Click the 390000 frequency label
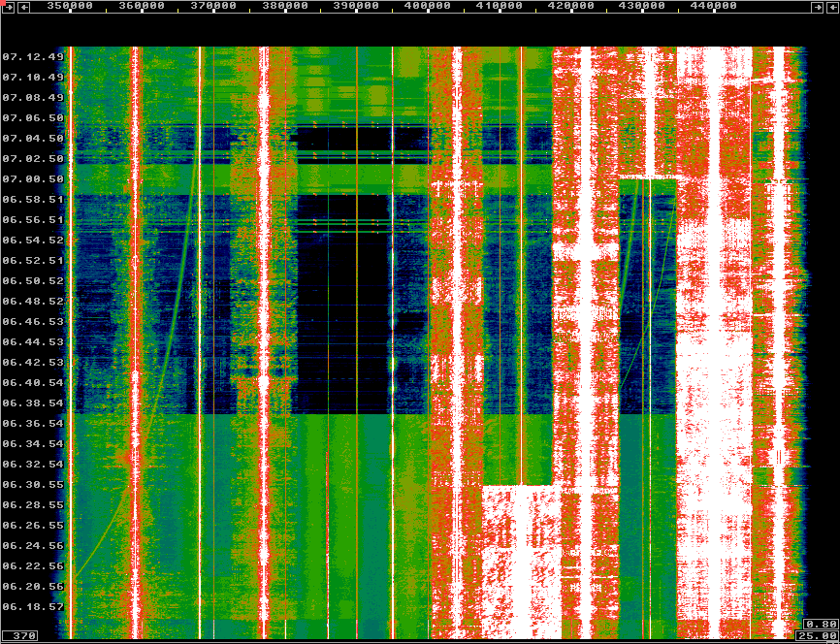 pyautogui.click(x=356, y=6)
